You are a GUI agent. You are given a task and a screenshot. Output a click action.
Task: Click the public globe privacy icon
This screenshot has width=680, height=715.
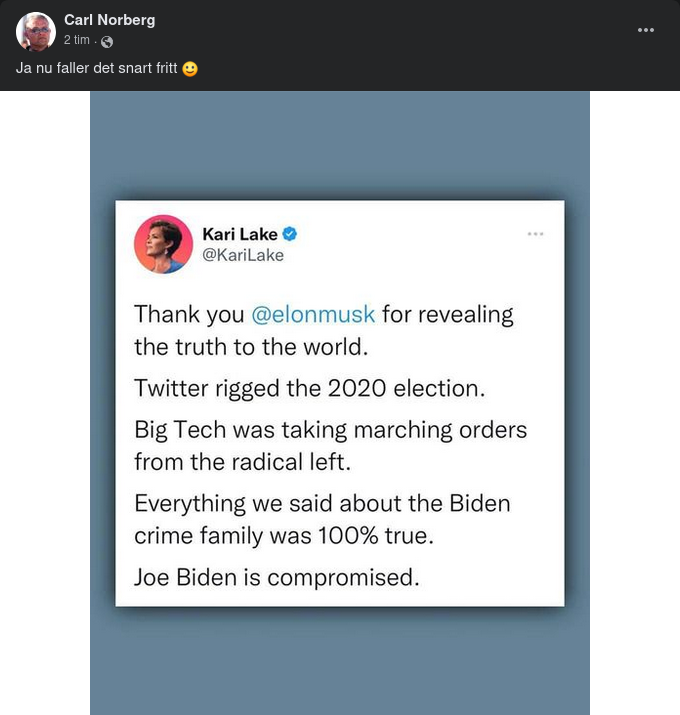coord(107,42)
